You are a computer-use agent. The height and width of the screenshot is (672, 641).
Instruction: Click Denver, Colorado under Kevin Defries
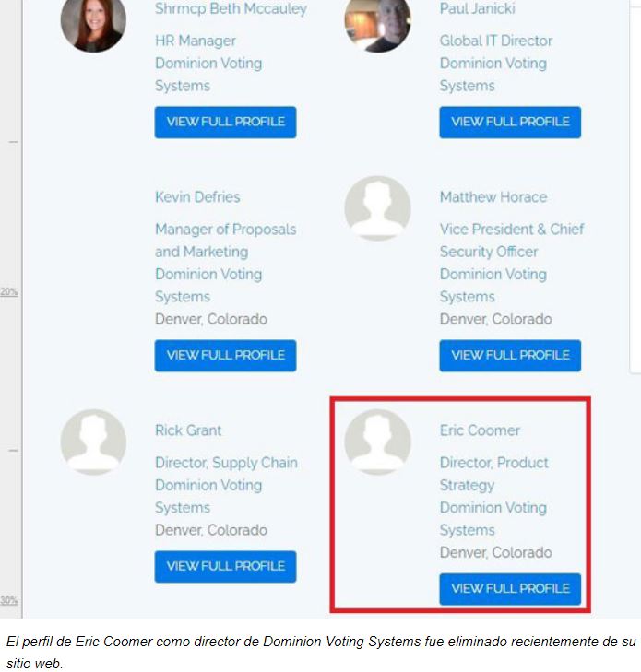211,319
